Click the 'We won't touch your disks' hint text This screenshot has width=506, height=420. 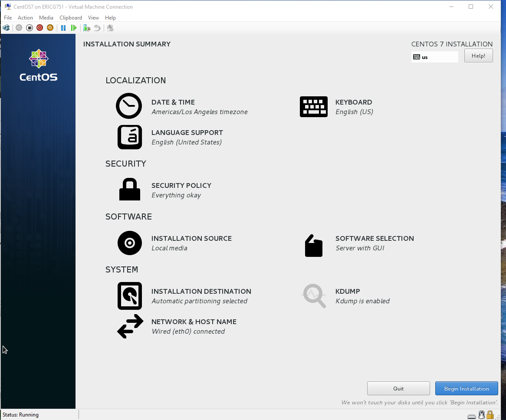[420, 403]
